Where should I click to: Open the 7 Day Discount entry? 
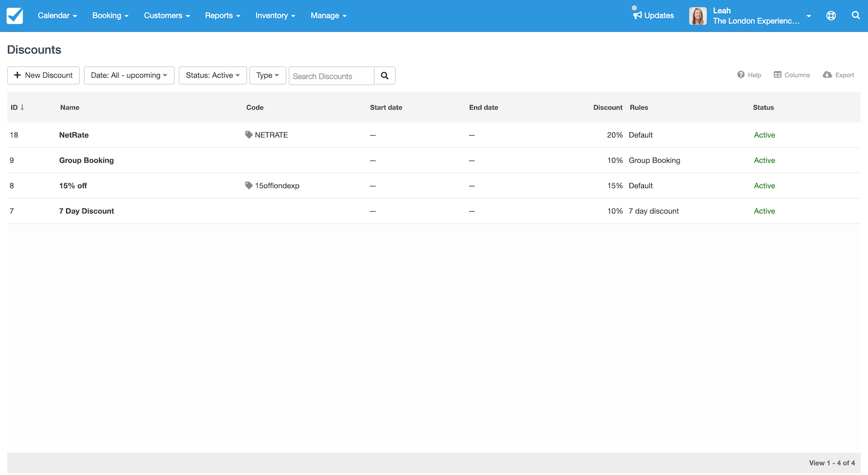(x=86, y=211)
